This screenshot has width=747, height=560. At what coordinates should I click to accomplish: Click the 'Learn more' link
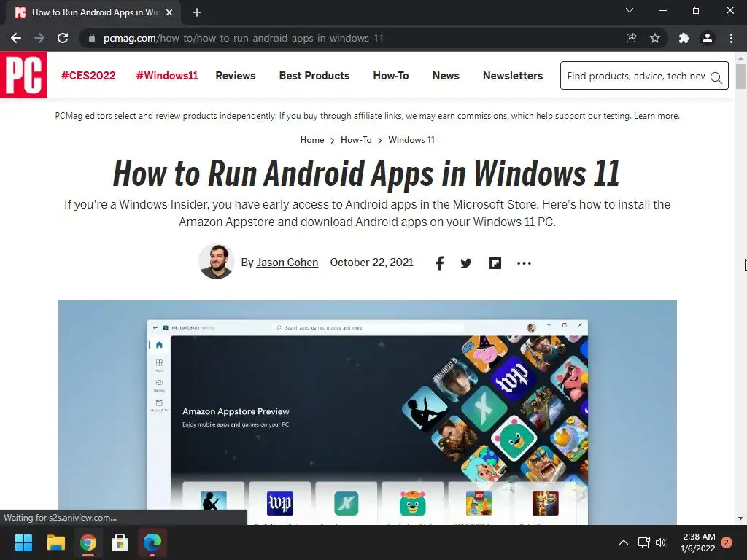tap(656, 116)
